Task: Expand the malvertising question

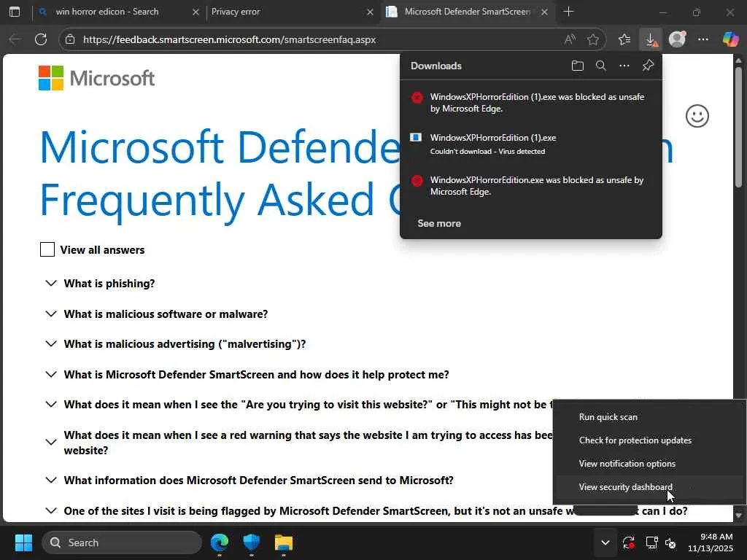Action: [x=175, y=344]
